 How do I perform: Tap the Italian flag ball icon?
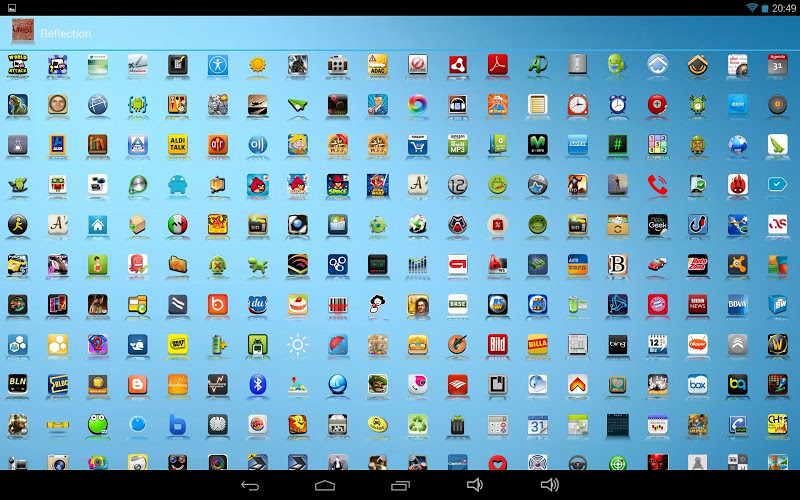point(178,224)
